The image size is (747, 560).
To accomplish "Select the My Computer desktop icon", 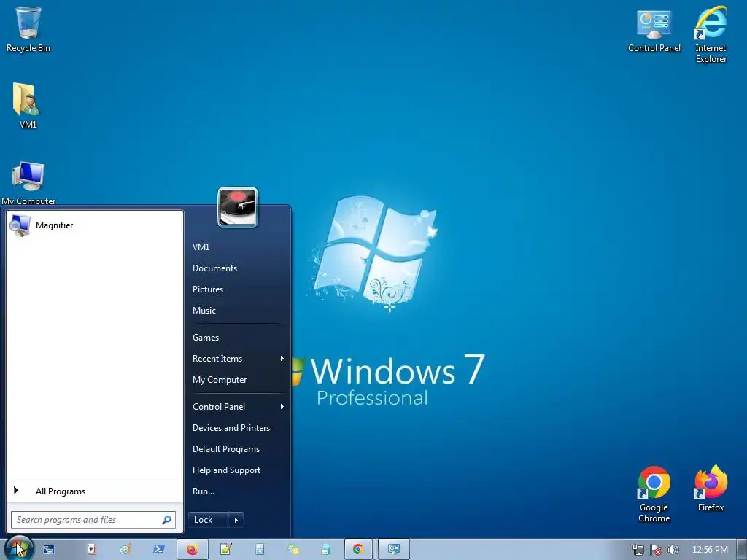I will (28, 183).
